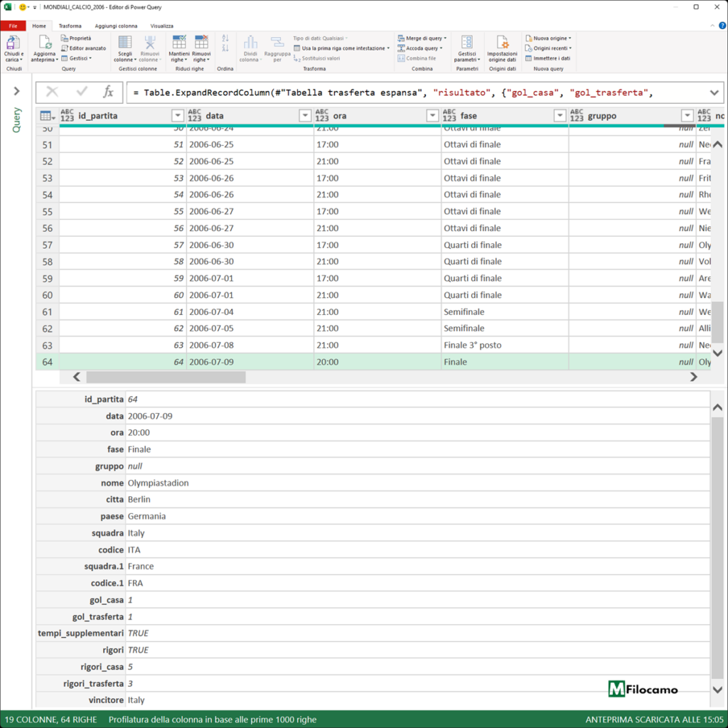Screen dimensions: 728x728
Task: Expand the formula bar chevron
Action: tap(714, 92)
